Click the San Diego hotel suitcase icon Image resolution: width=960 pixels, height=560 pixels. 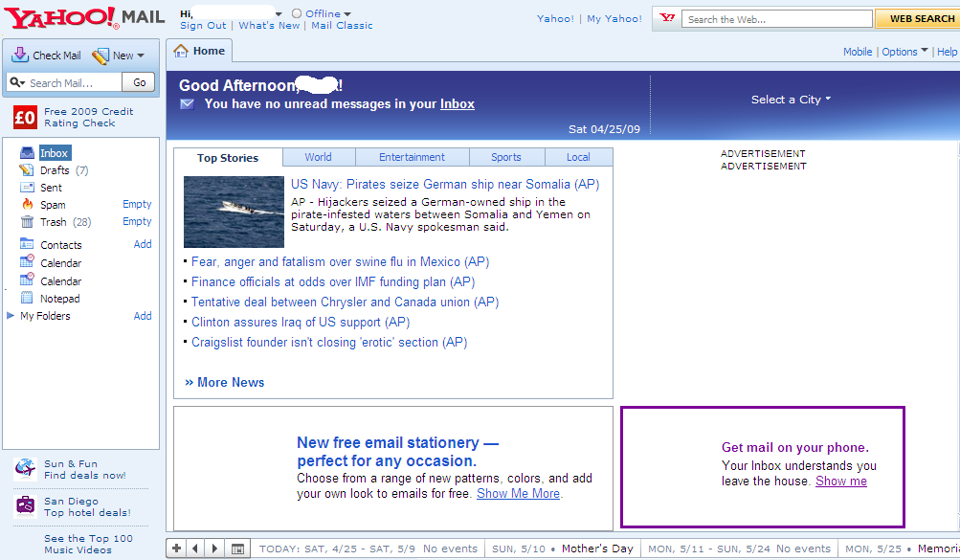(25, 505)
